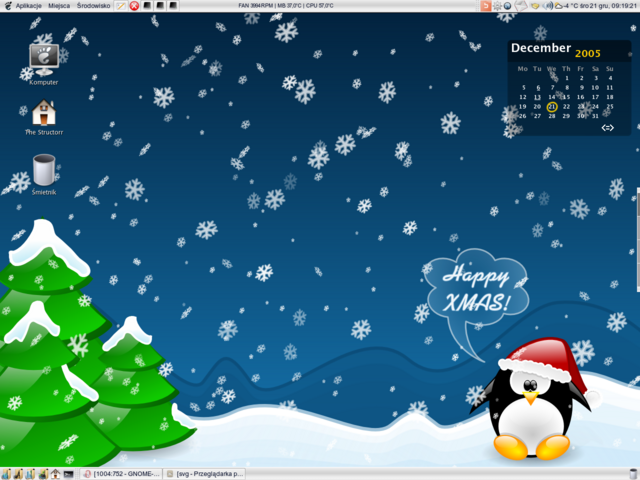
Task: Click the Mo weekday header in calendar
Action: pyautogui.click(x=523, y=69)
